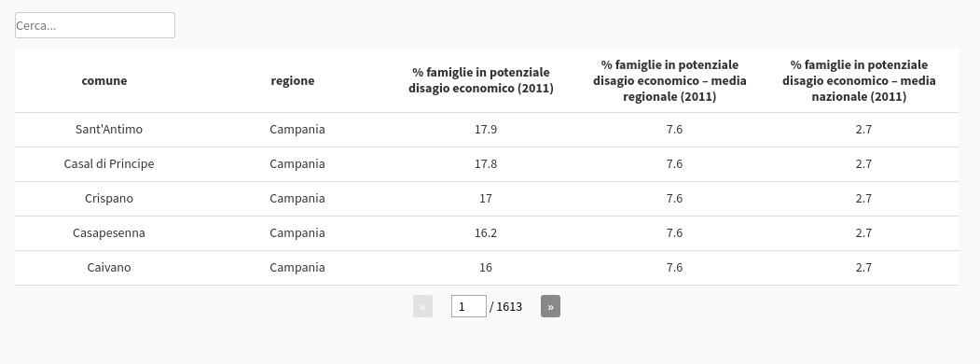Click the 17.8 value for Casal di Principe
The width and height of the screenshot is (980, 364).
pos(486,164)
